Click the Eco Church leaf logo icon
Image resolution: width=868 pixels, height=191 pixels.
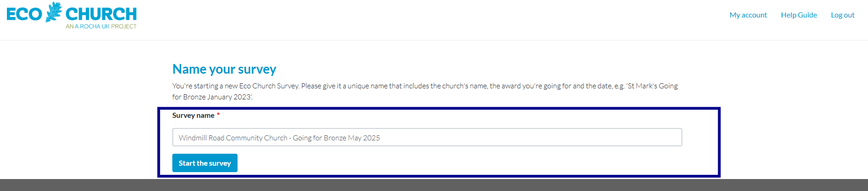click(x=53, y=12)
